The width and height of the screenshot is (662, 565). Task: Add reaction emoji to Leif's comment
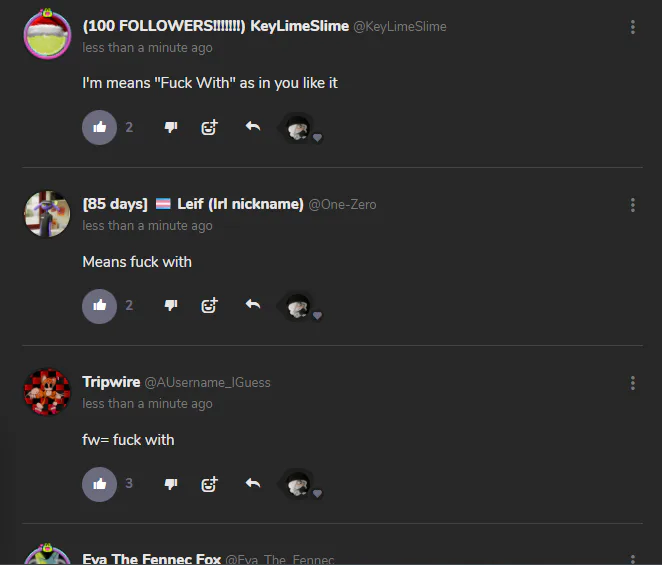209,305
